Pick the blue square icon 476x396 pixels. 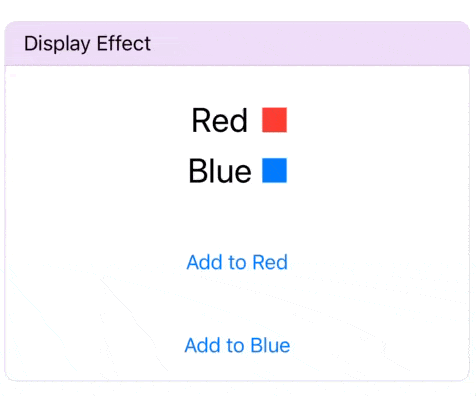point(274,170)
